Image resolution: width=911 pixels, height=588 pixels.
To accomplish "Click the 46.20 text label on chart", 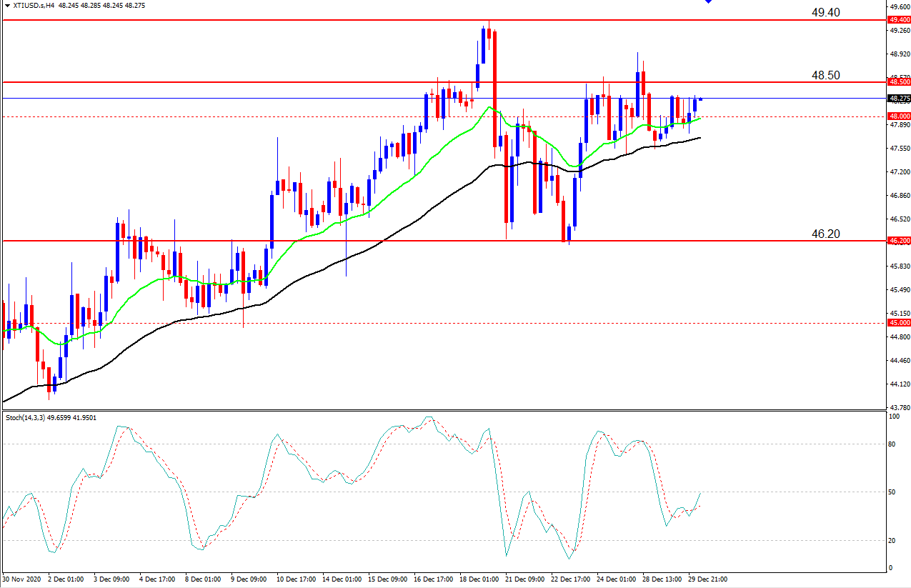I will [x=825, y=234].
